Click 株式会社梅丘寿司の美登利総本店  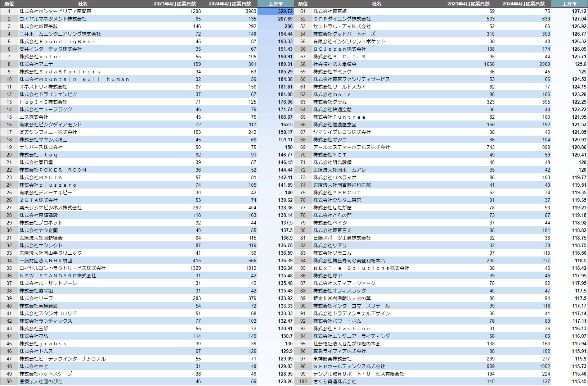click(349, 260)
